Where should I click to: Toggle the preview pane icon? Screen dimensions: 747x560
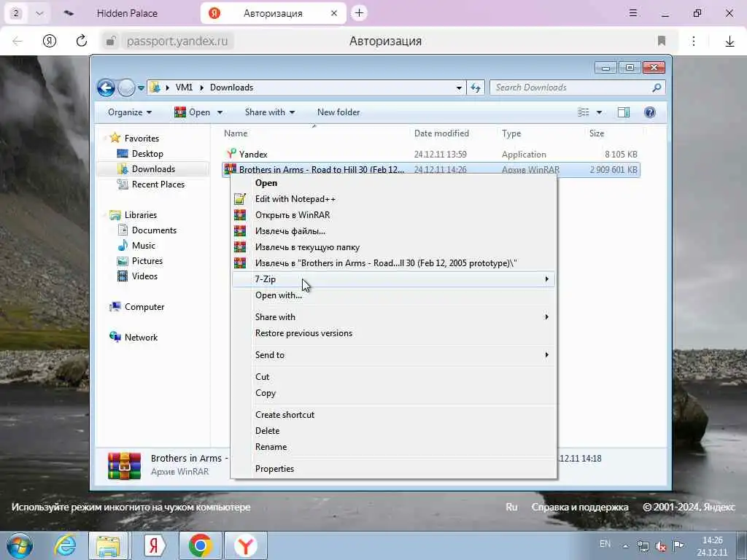tap(623, 112)
